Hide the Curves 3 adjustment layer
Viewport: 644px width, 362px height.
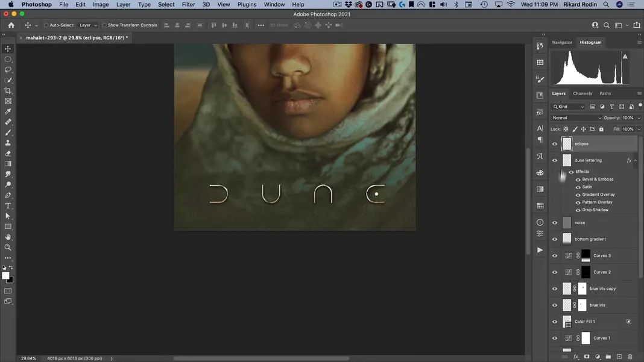tap(555, 256)
